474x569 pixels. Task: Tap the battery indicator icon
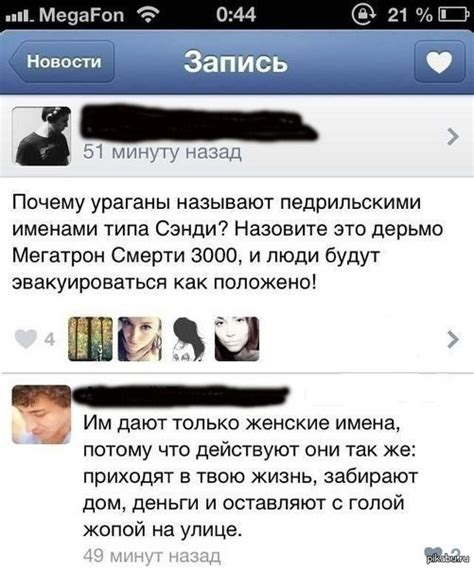(454, 15)
